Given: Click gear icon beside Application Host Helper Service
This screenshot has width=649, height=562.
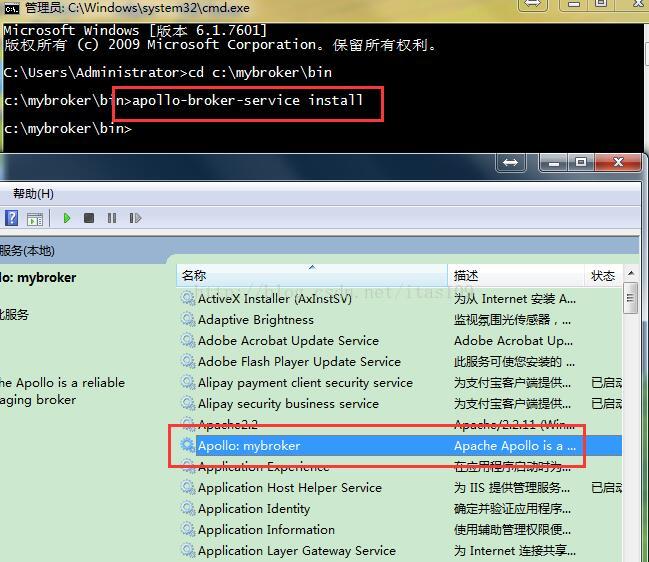Looking at the screenshot, I should [x=188, y=488].
